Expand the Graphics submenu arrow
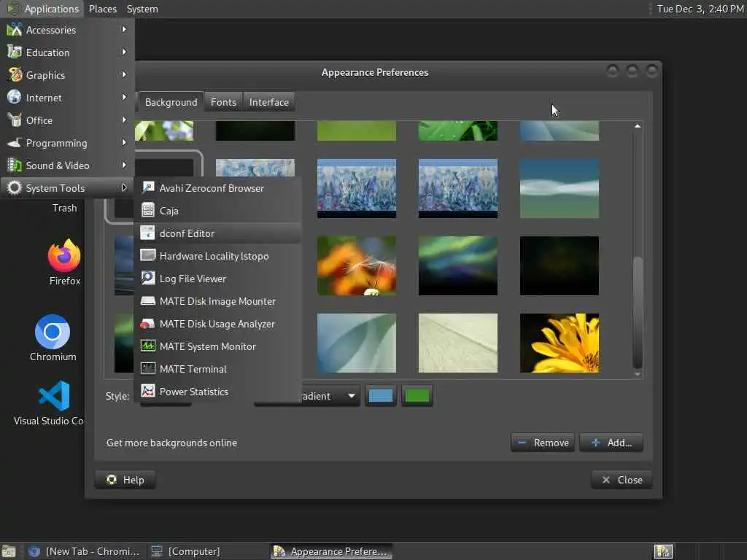Viewport: 747px width, 560px height. [x=124, y=75]
